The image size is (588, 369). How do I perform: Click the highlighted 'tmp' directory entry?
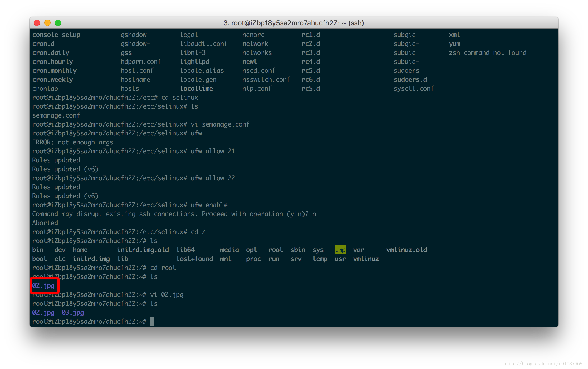coord(340,250)
